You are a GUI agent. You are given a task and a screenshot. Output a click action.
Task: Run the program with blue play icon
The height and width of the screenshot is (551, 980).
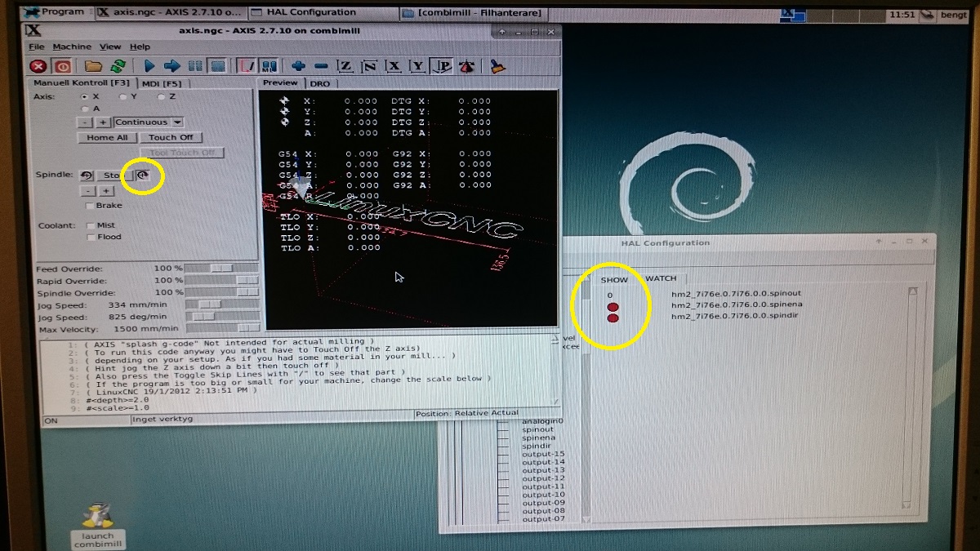(x=149, y=66)
